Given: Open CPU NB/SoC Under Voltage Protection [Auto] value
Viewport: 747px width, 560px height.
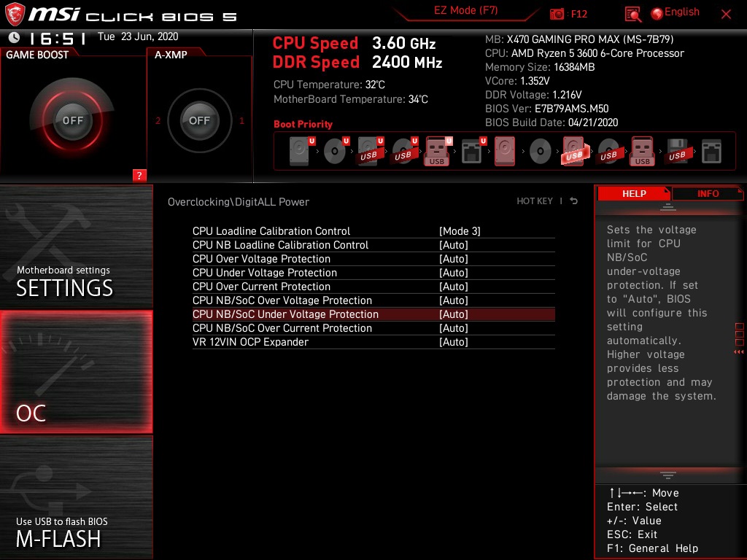Looking at the screenshot, I should 454,314.
